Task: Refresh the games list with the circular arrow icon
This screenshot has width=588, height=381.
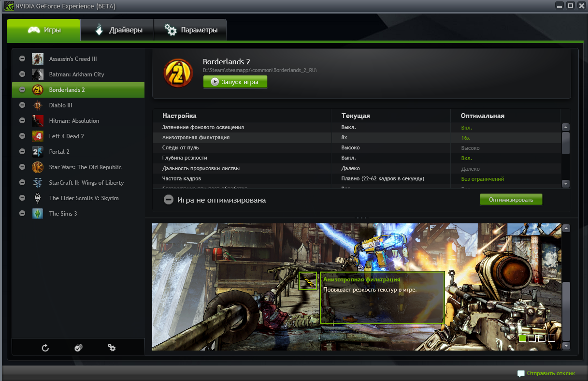Action: tap(44, 347)
